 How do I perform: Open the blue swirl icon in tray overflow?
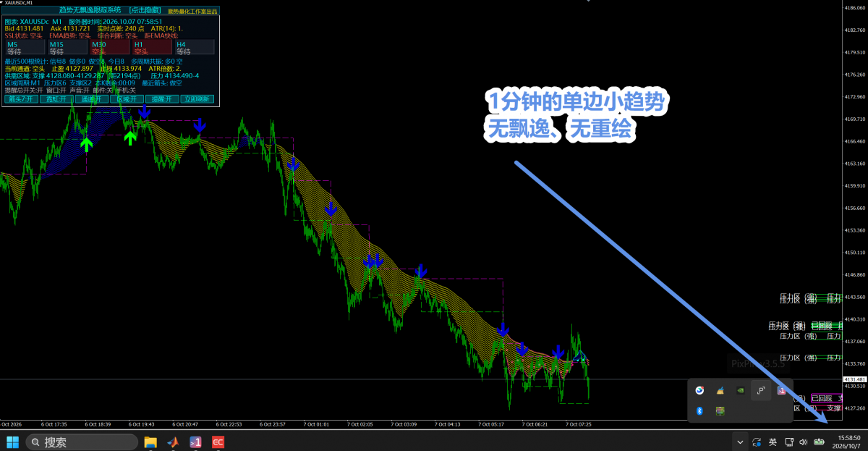(x=699, y=390)
